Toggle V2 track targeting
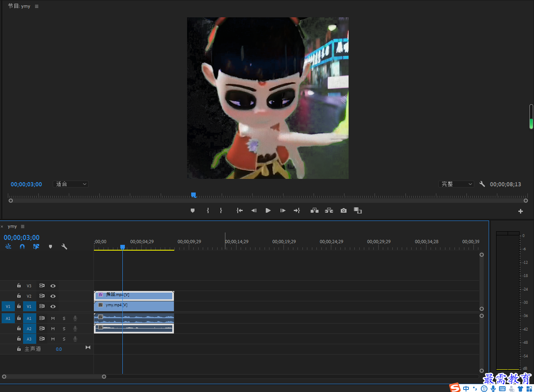 [29, 296]
